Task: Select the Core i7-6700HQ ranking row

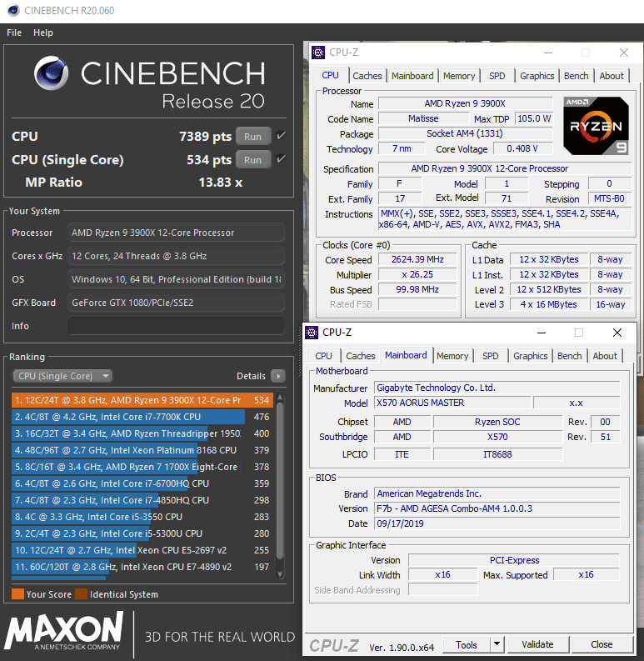Action: tap(142, 483)
